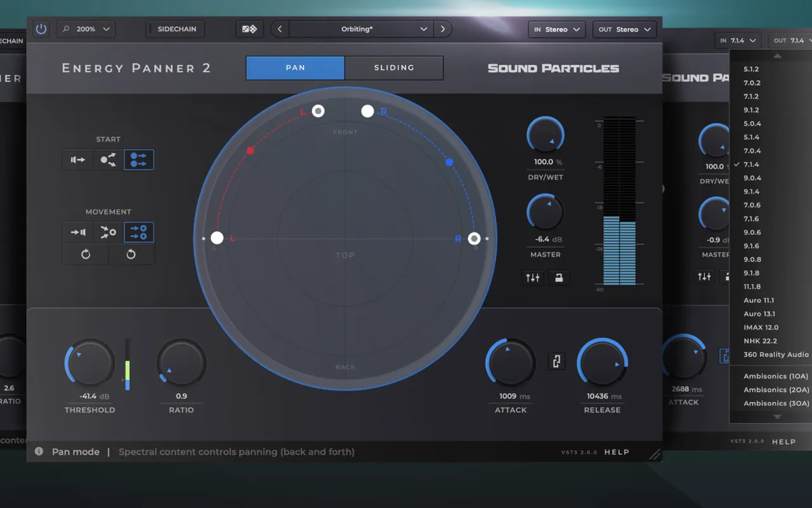Click the Dry/Wet knob
This screenshot has height=508, width=812.
pos(546,135)
